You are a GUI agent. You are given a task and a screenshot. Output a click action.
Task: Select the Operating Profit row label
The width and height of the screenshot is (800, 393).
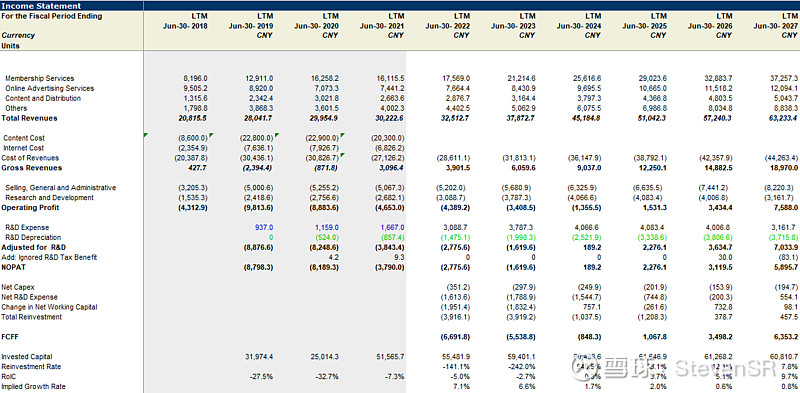[x=30, y=208]
